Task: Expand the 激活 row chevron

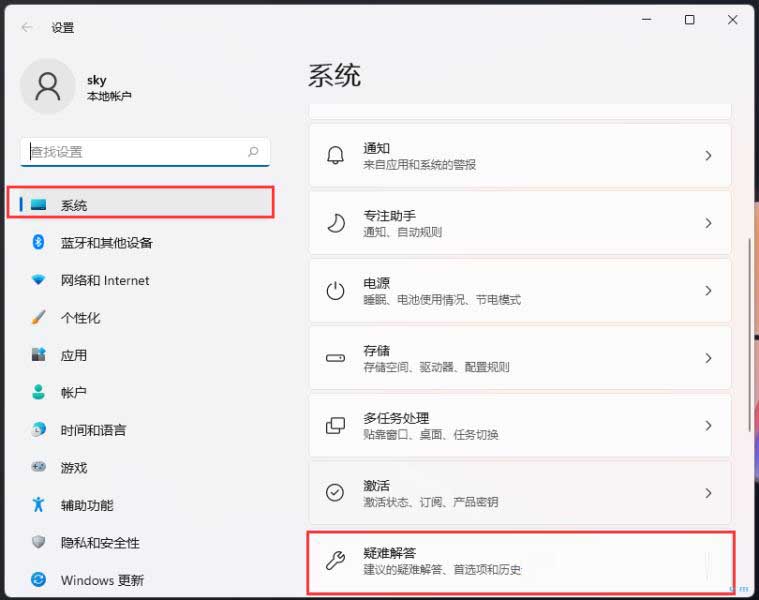Action: (x=708, y=493)
